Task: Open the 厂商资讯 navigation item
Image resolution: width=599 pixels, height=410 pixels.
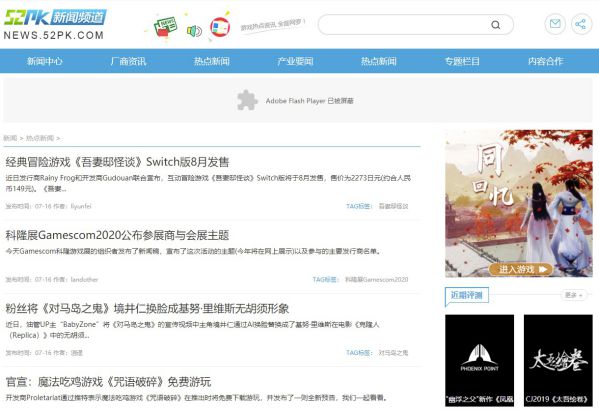Action: click(128, 61)
